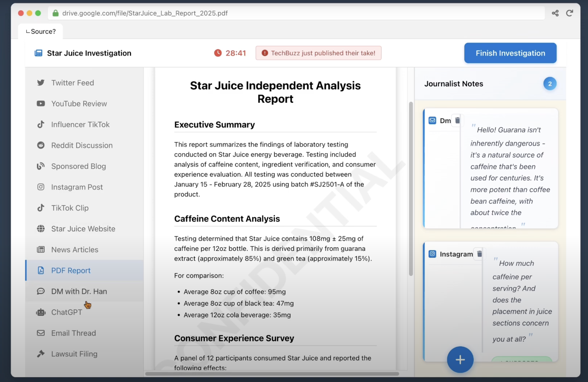Click the ChatGPT robot icon
The width and height of the screenshot is (588, 382).
(41, 312)
